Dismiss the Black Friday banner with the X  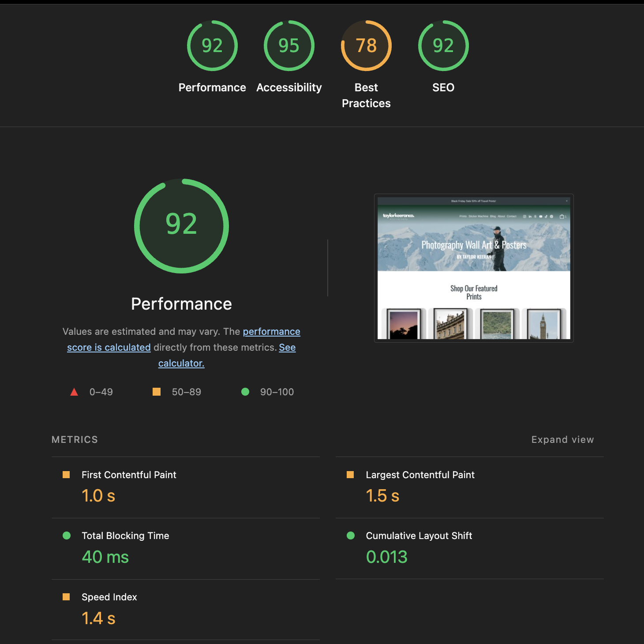(x=567, y=201)
